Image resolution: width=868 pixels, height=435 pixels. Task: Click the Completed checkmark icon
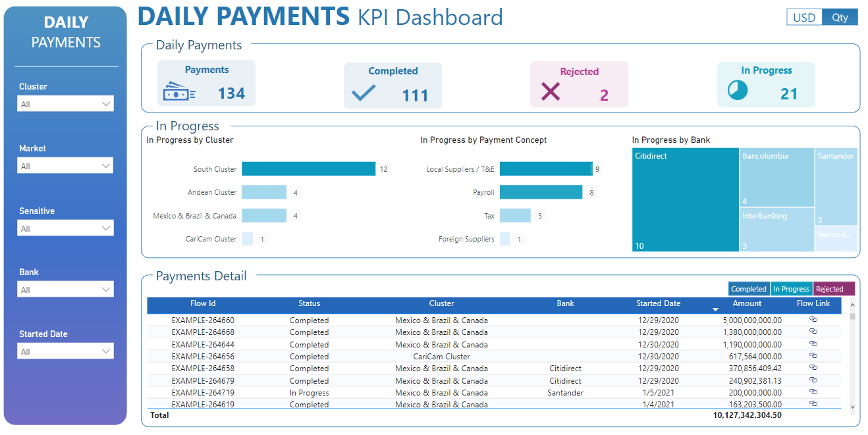(x=364, y=93)
